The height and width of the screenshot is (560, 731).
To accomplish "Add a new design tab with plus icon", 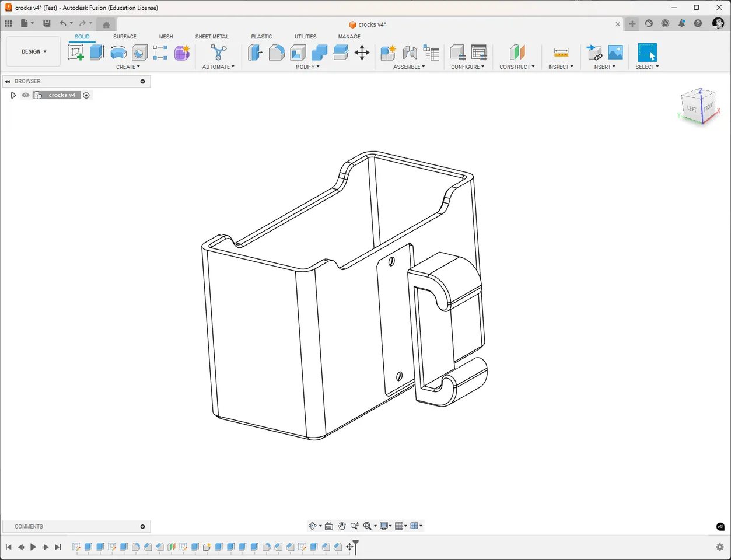I will click(x=632, y=24).
